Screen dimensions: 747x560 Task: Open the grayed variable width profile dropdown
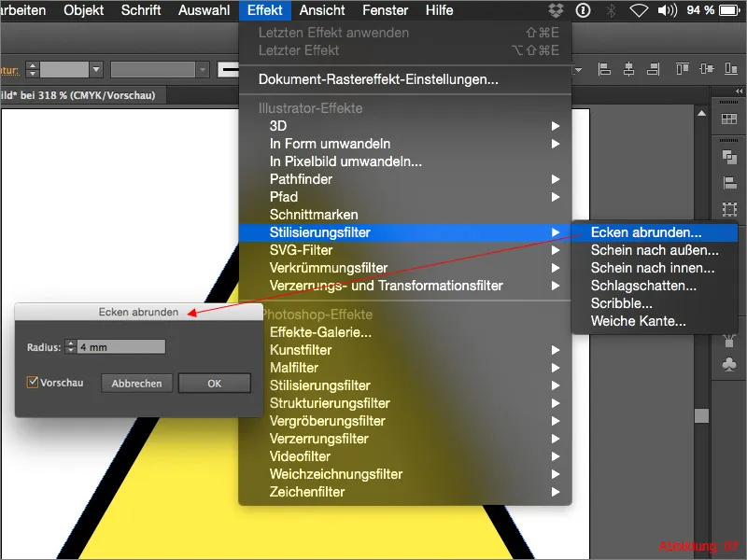(x=203, y=69)
